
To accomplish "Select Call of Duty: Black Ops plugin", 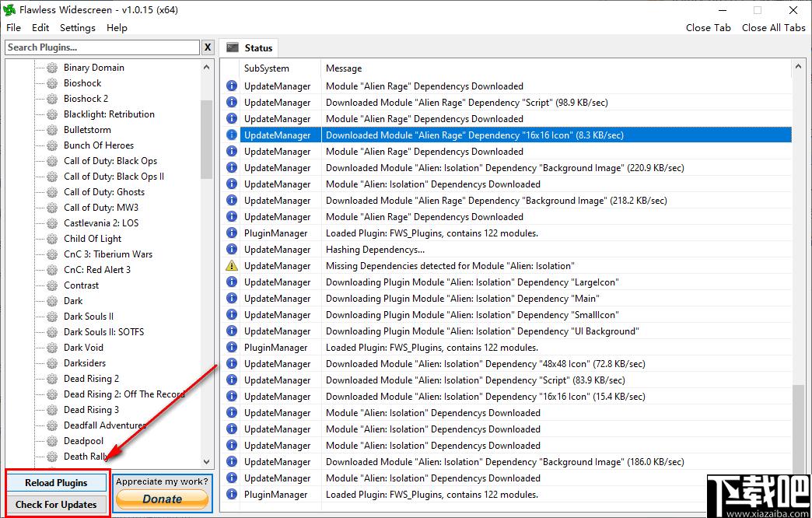I will [110, 160].
